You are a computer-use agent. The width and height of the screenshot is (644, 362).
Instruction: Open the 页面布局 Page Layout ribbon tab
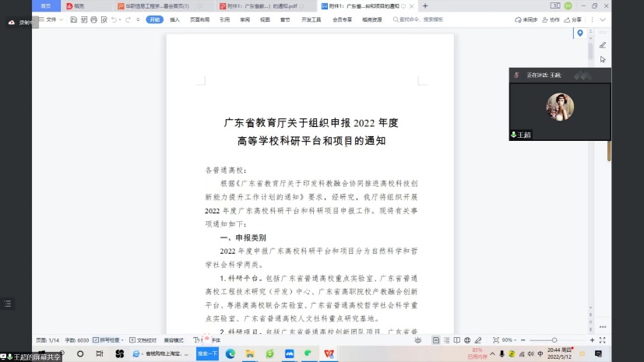coord(200,19)
